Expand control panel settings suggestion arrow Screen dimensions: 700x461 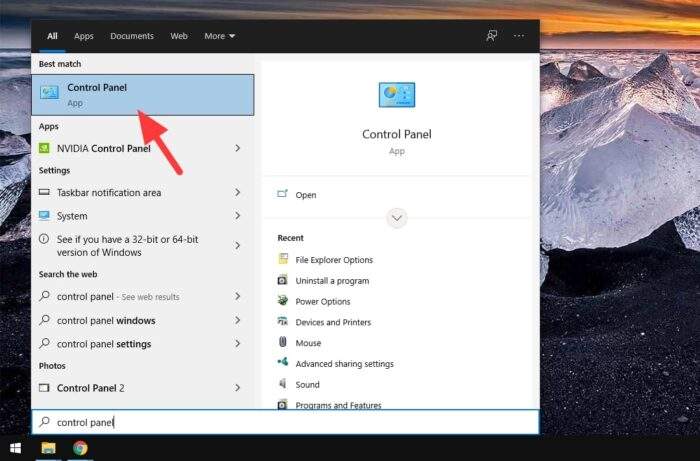[x=238, y=343]
